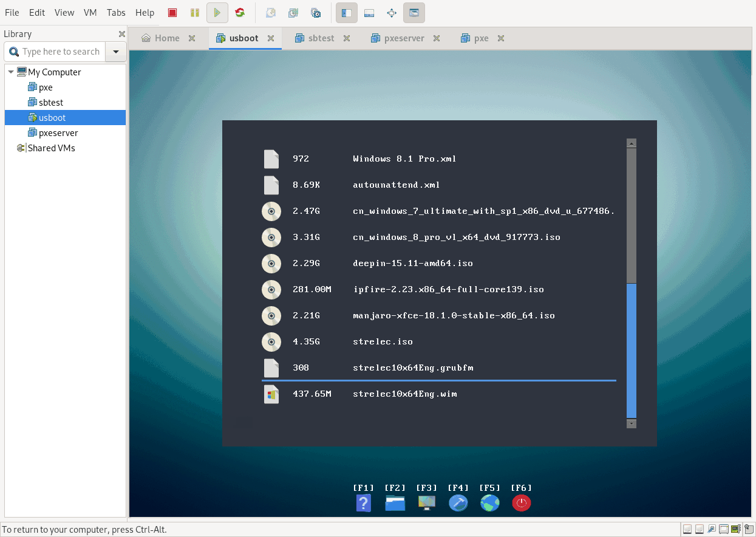Click the virtual network adapter status icon
The image size is (756, 537).
735,528
